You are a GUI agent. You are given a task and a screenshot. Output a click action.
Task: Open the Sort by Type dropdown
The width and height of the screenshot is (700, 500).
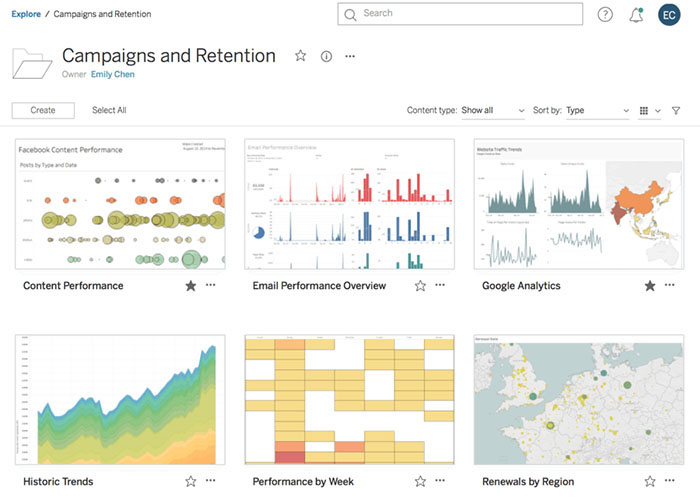pyautogui.click(x=597, y=111)
